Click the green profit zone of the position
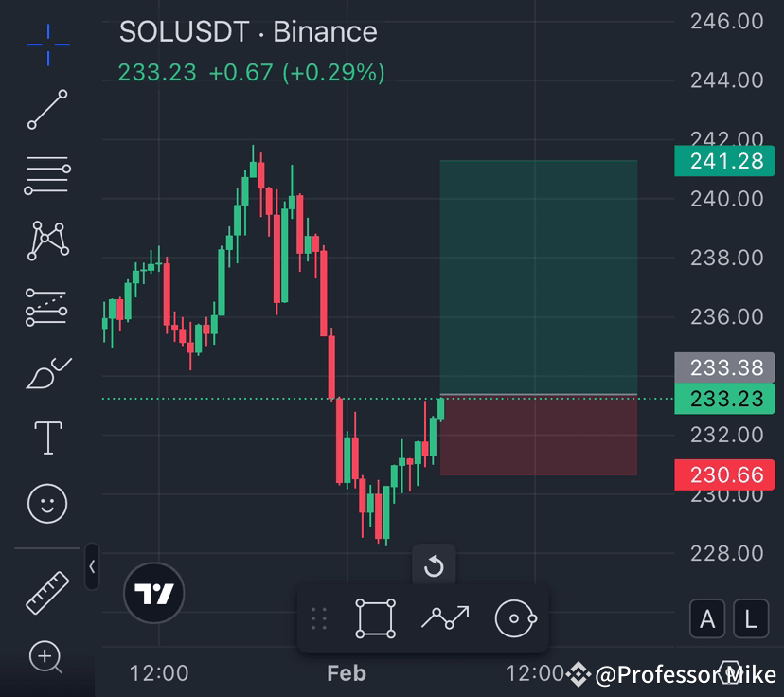The height and width of the screenshot is (697, 784). [538, 275]
